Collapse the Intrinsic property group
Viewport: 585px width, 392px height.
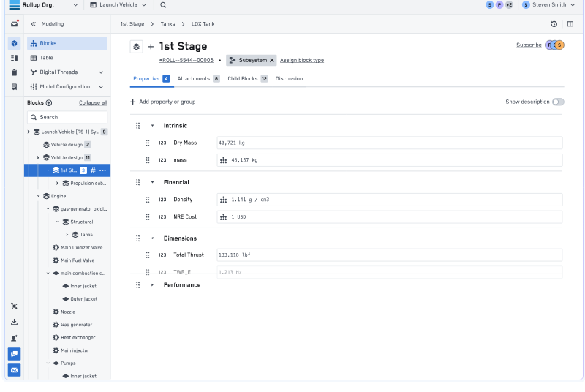click(x=152, y=126)
